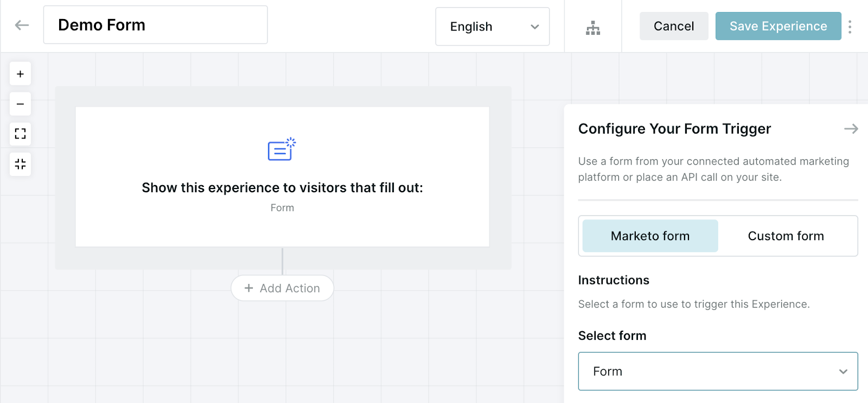Click the Cancel button
The width and height of the screenshot is (868, 403).
point(674,26)
